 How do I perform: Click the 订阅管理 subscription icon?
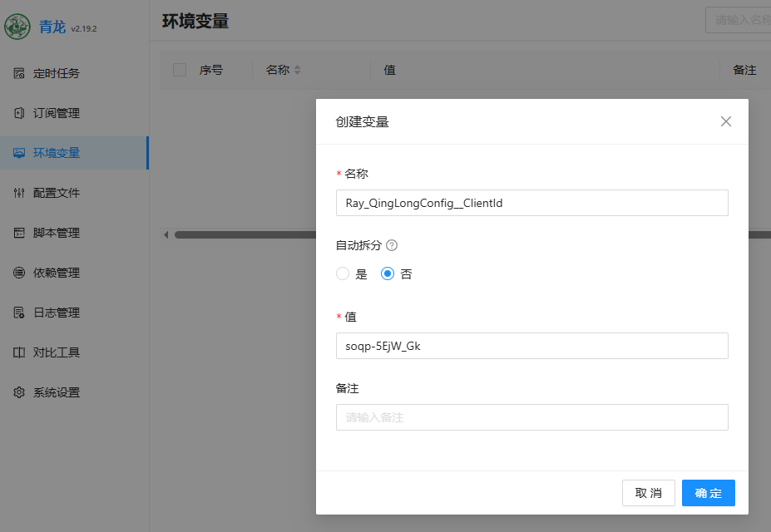point(20,113)
